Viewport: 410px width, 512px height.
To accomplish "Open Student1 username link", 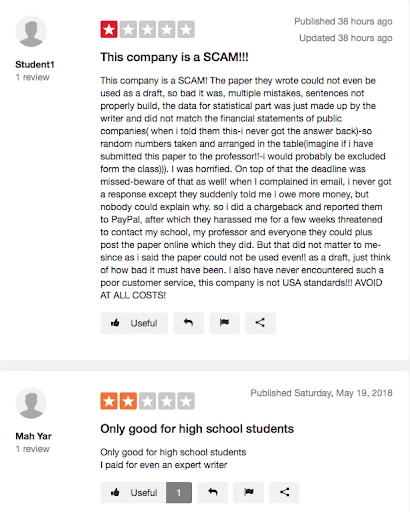I will [x=35, y=64].
